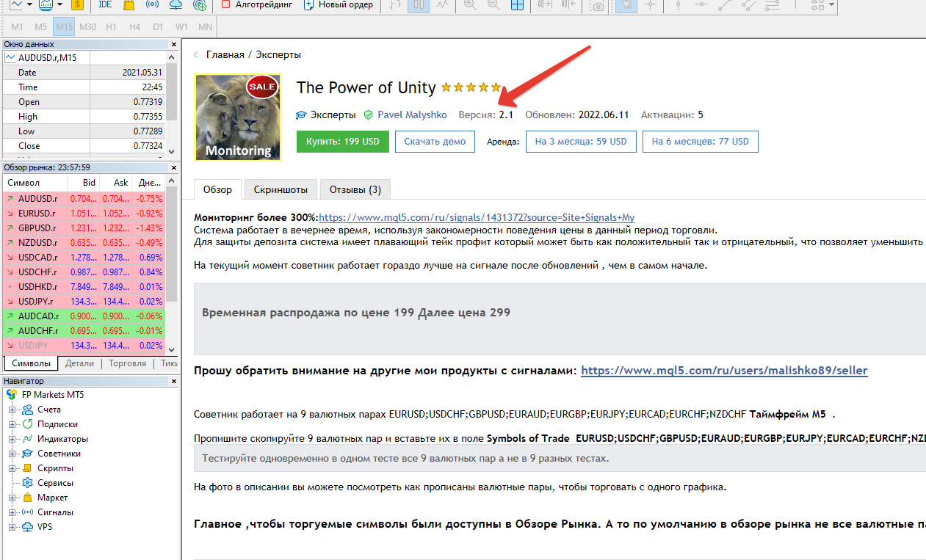Screen dimensions: 926x560
Task: Select the horizontal line drawing tool
Action: [702, 4]
